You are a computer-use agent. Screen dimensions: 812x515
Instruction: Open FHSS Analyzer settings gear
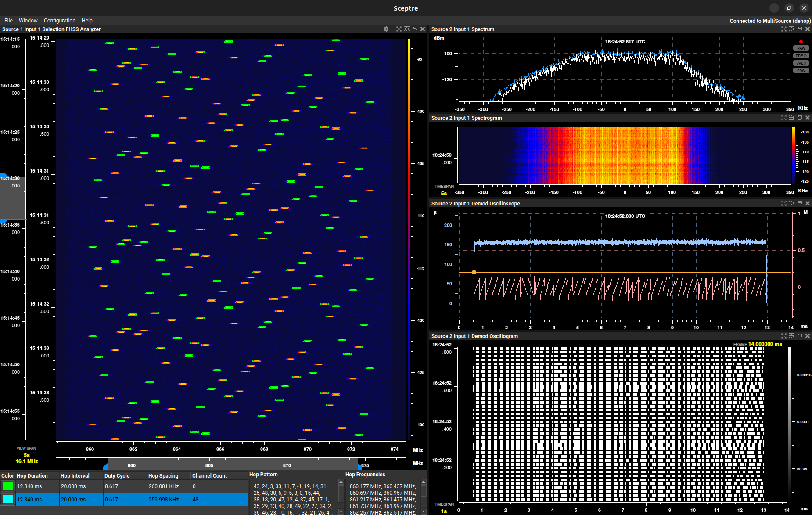386,29
